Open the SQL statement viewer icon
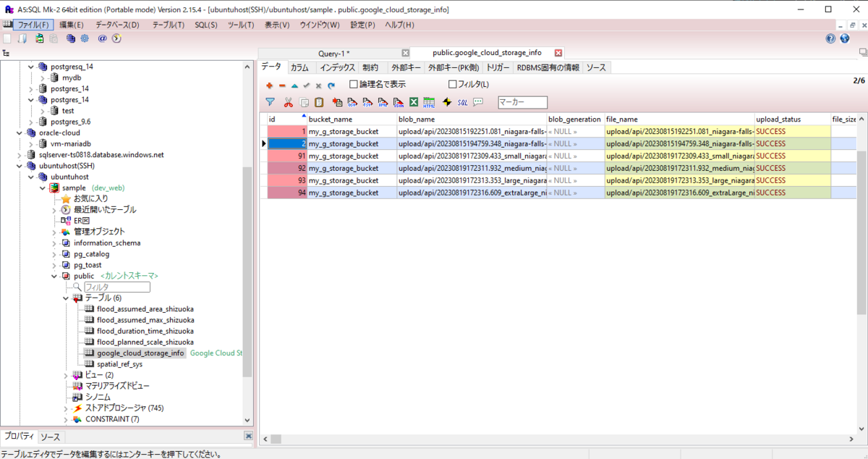Screen dimensions: 868x459 pyautogui.click(x=461, y=101)
